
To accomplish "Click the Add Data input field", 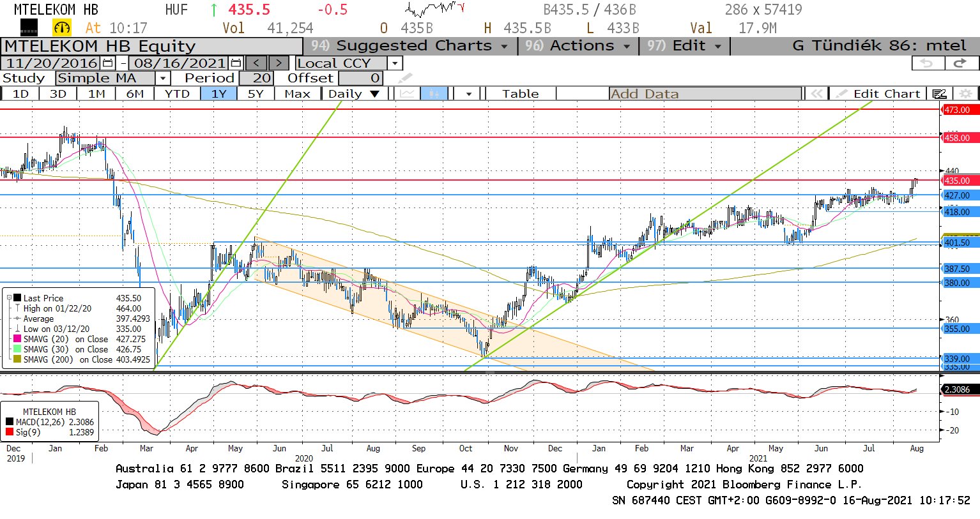I will point(705,94).
